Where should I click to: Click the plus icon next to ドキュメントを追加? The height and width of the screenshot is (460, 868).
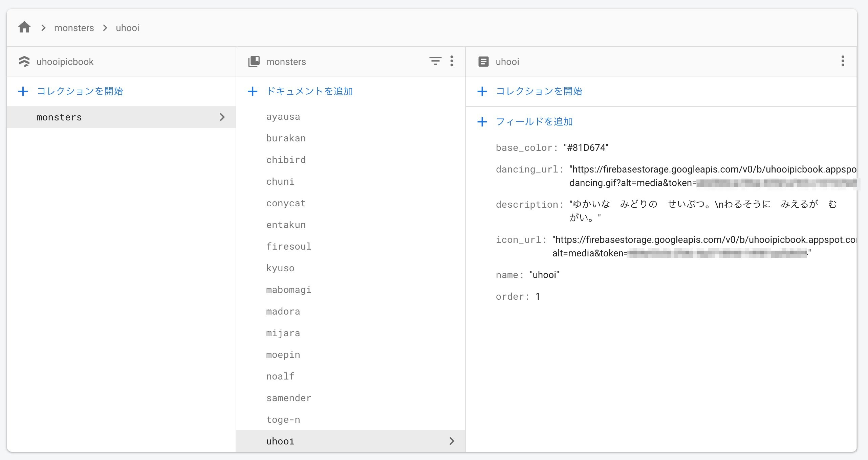coord(253,91)
